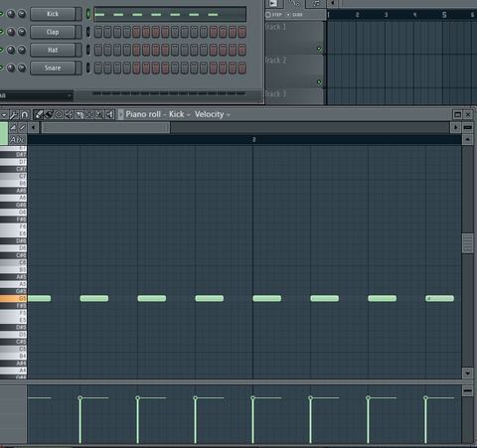Click bar 3 on the playlist timeline ruler
477x448 pixels.
[386, 15]
